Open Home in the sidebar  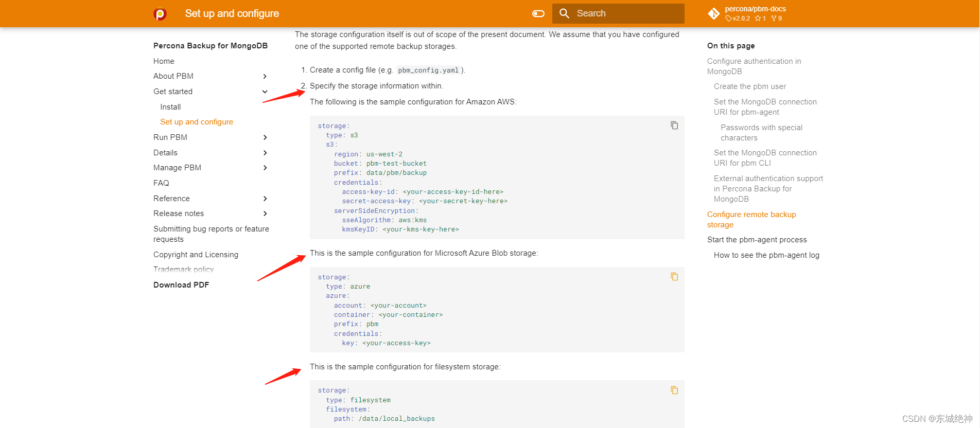tap(164, 61)
